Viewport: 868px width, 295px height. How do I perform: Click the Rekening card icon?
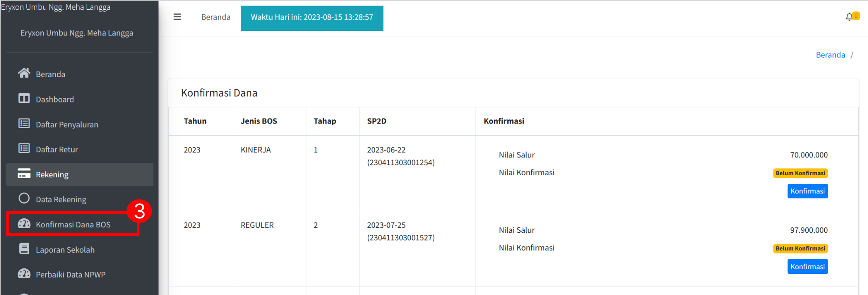[24, 174]
